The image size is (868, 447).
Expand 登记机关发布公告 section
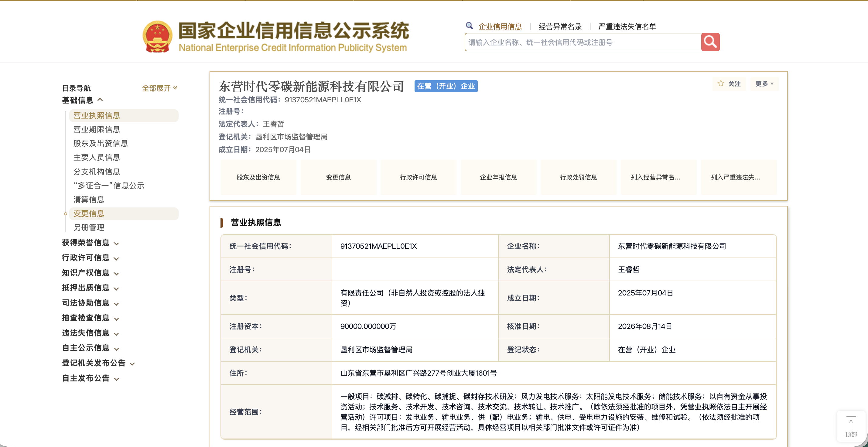pos(99,363)
